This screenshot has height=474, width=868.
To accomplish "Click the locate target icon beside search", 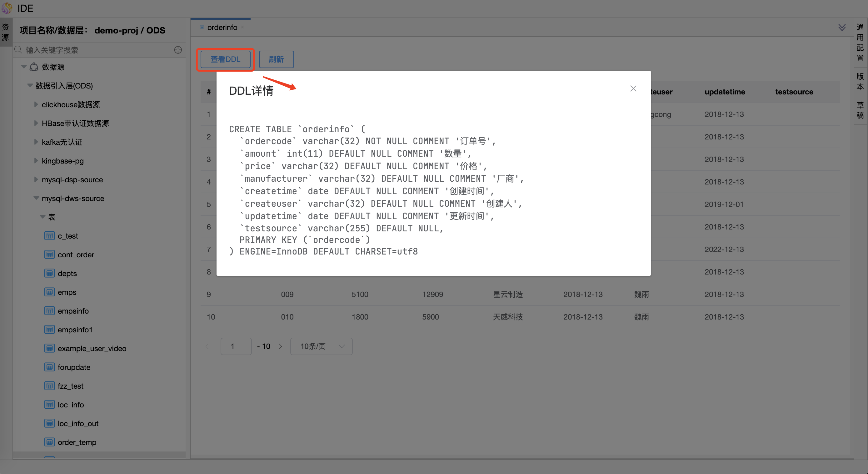I will pos(178,50).
